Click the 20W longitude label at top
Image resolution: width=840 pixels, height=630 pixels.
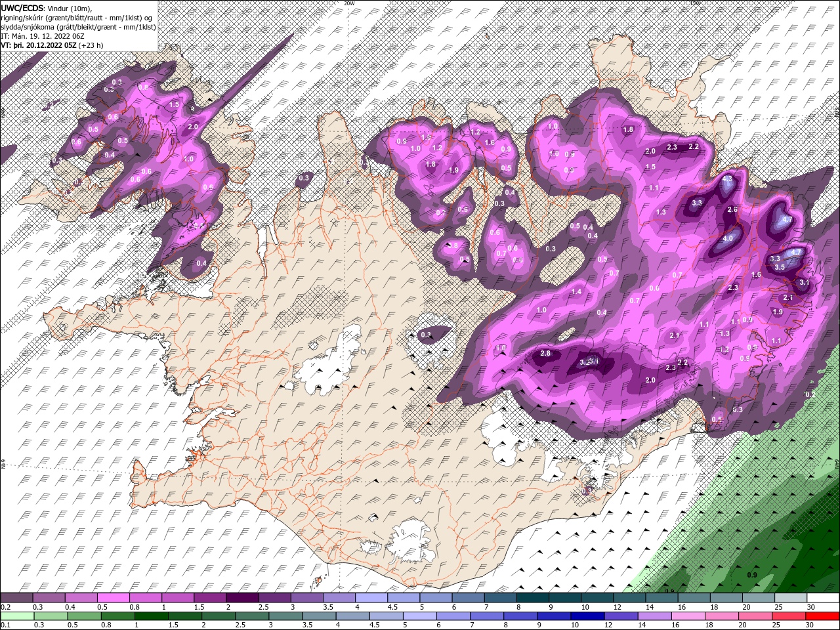point(349,3)
